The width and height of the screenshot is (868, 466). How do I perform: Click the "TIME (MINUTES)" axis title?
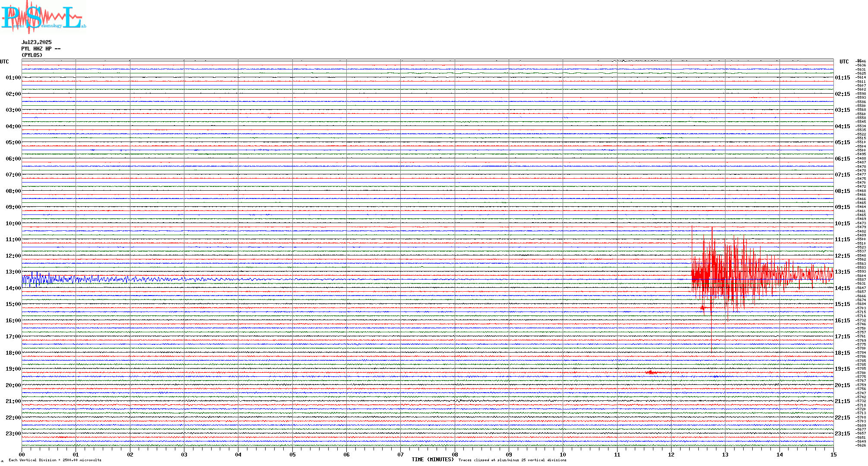[433, 460]
